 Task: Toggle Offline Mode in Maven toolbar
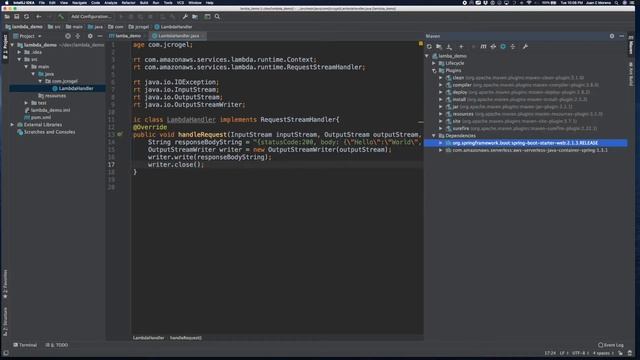[x=493, y=47]
